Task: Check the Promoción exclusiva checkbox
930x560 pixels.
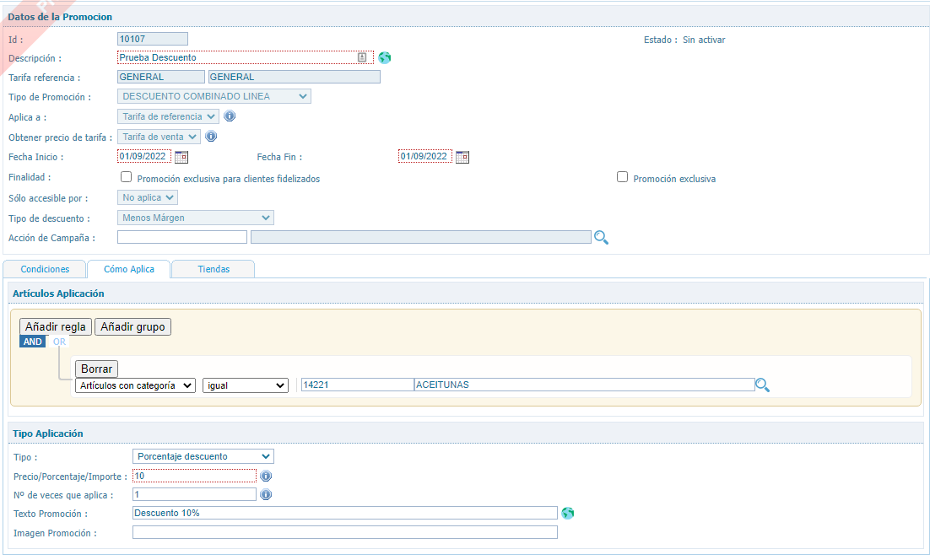Action: point(623,178)
